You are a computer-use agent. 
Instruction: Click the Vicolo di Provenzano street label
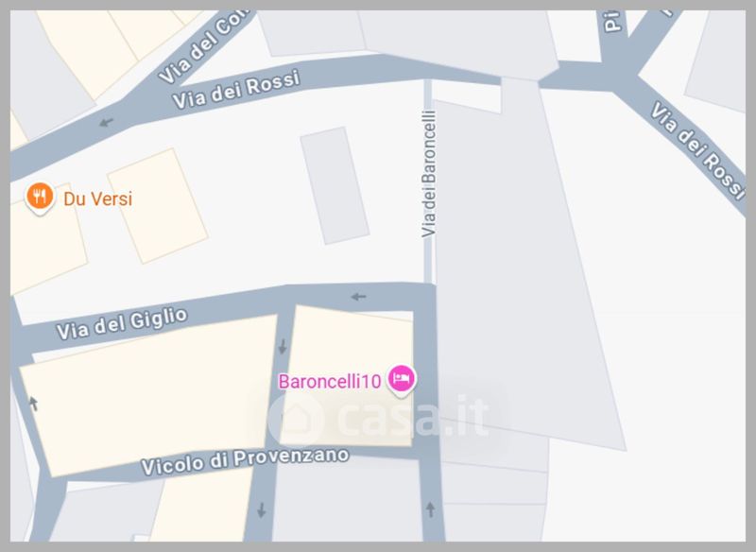point(245,461)
